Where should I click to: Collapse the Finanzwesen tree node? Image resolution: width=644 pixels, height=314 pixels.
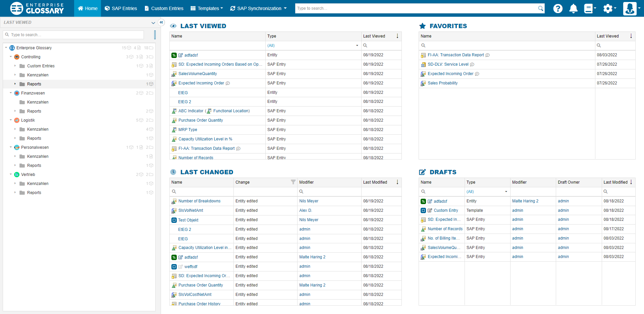(11, 93)
